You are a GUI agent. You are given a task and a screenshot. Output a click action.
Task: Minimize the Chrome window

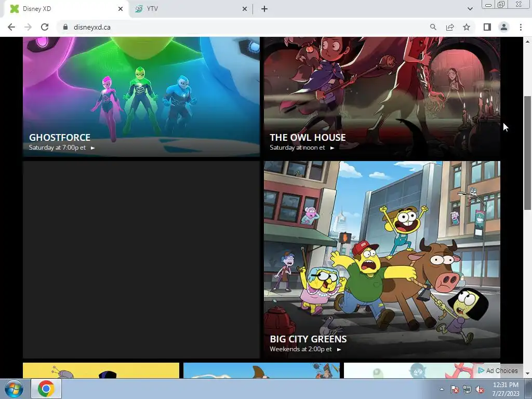click(488, 5)
